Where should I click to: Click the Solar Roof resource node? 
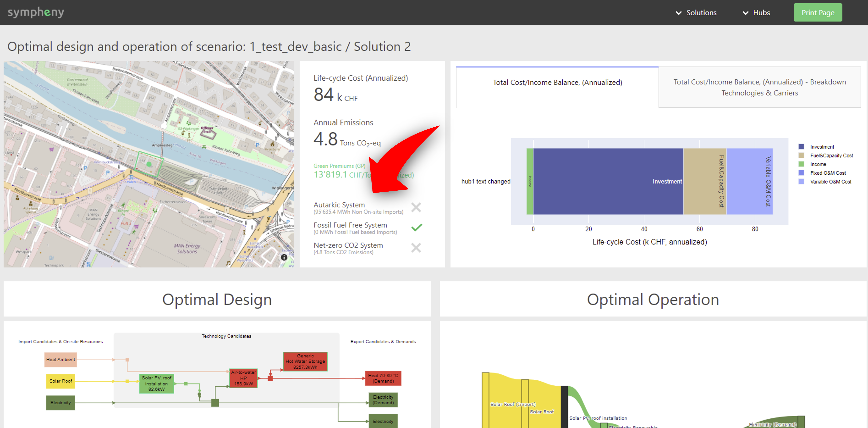tap(60, 381)
